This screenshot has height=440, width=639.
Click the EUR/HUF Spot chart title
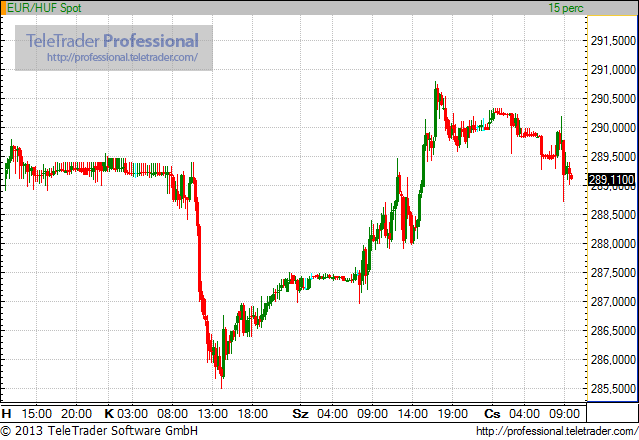click(x=44, y=8)
